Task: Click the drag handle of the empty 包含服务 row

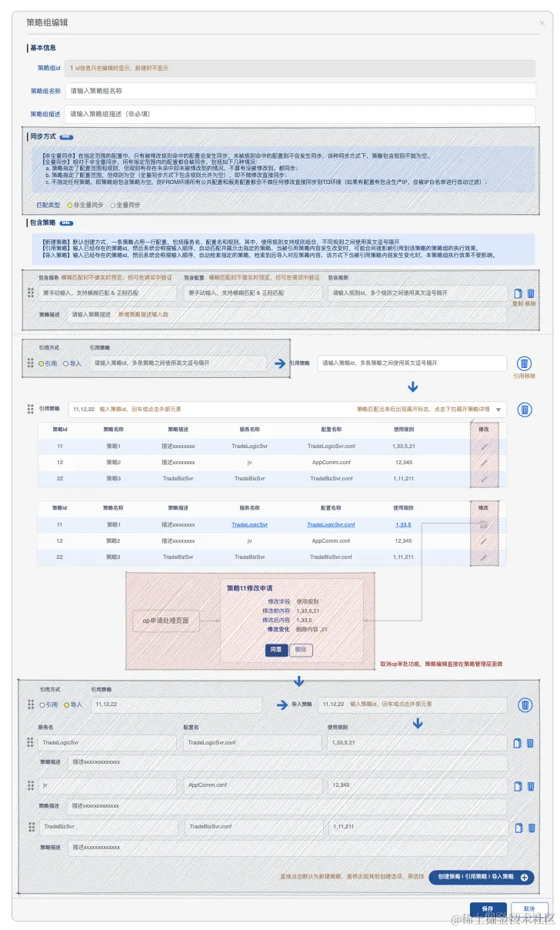Action: click(31, 293)
